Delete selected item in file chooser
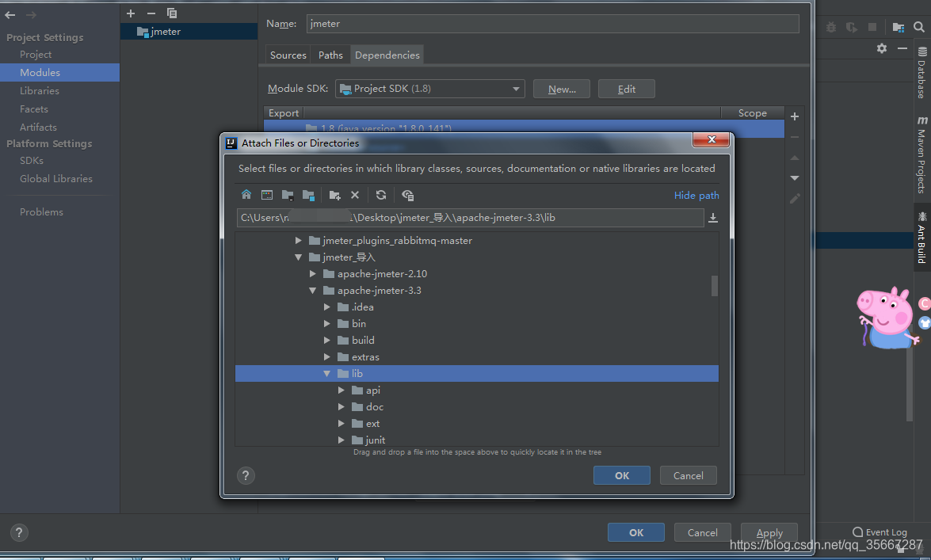The image size is (931, 560). [355, 195]
